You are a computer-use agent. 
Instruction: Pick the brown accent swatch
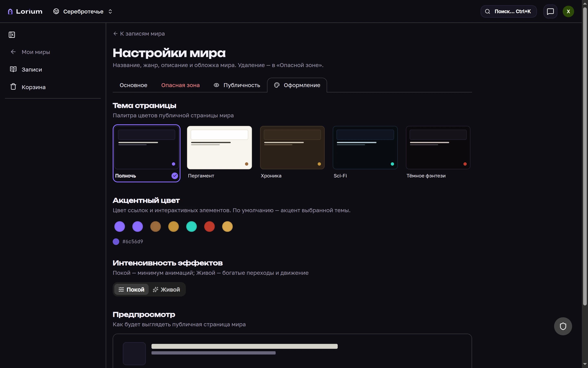[156, 227]
